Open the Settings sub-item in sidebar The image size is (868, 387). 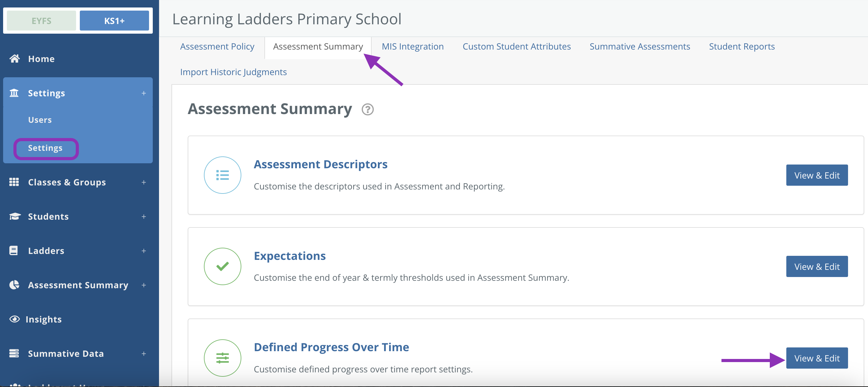coord(45,148)
